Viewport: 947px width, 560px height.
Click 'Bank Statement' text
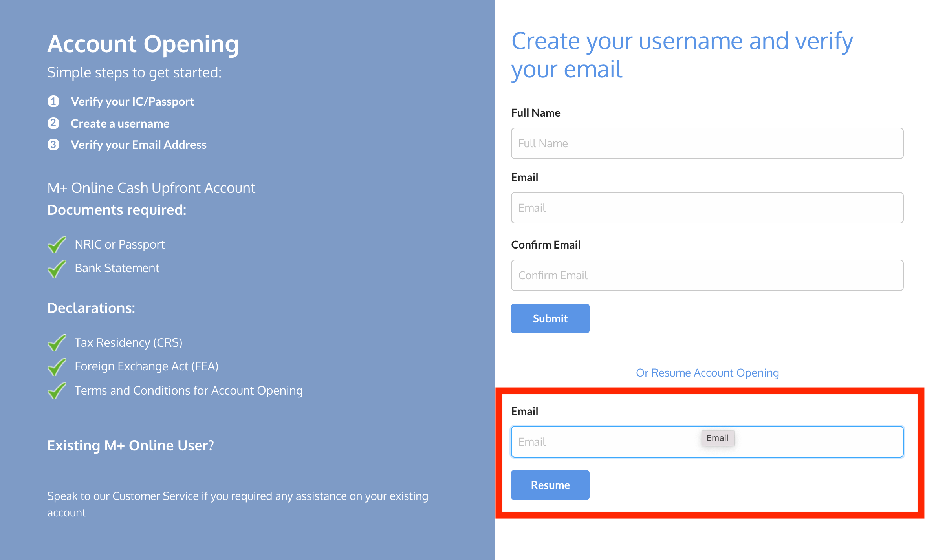(117, 268)
